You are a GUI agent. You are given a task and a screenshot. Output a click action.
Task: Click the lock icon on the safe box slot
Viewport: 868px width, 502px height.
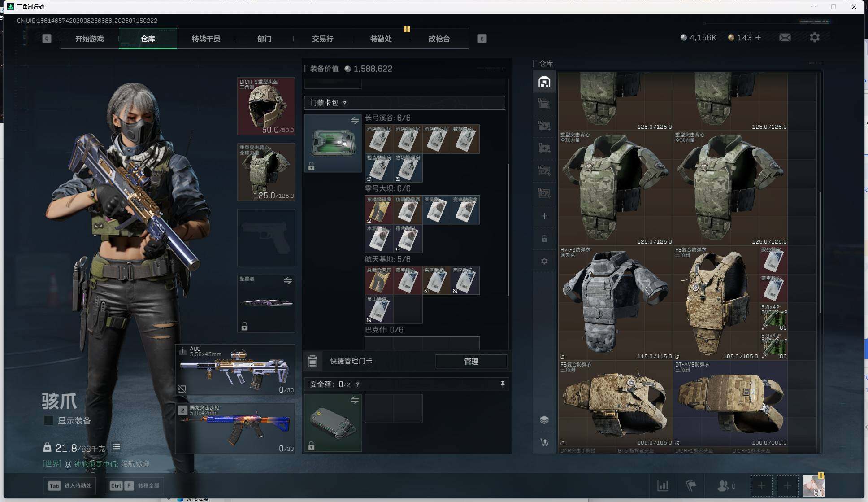312,445
